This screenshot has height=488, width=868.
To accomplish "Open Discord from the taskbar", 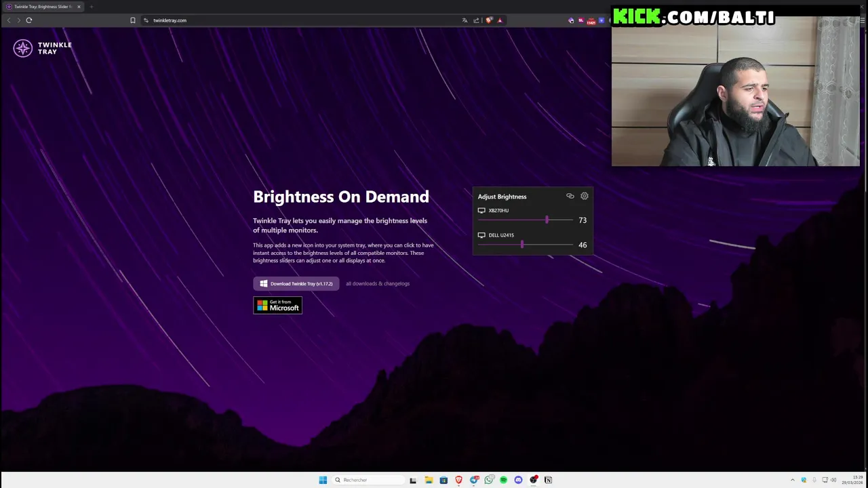I will click(518, 480).
